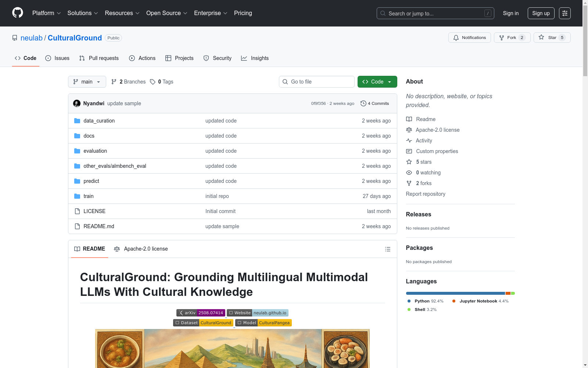The height and width of the screenshot is (368, 588).
Task: Open the Model CulturalPangea badge
Action: (263, 323)
